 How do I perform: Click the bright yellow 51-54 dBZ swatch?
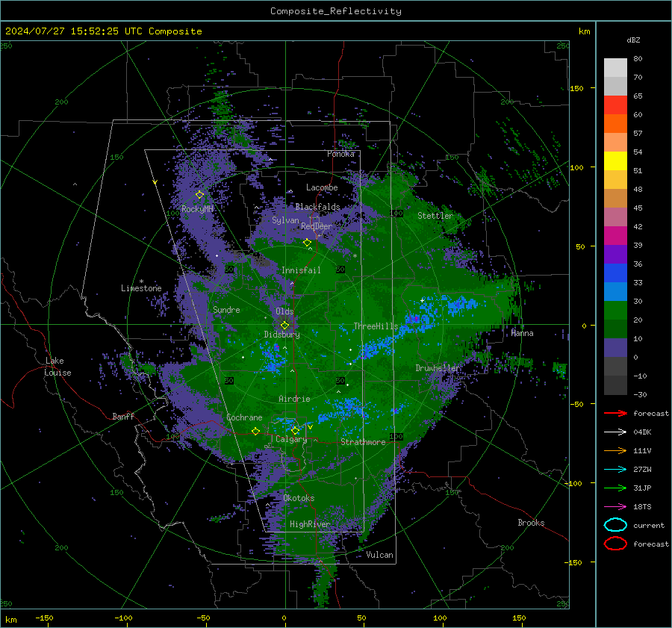pos(615,161)
